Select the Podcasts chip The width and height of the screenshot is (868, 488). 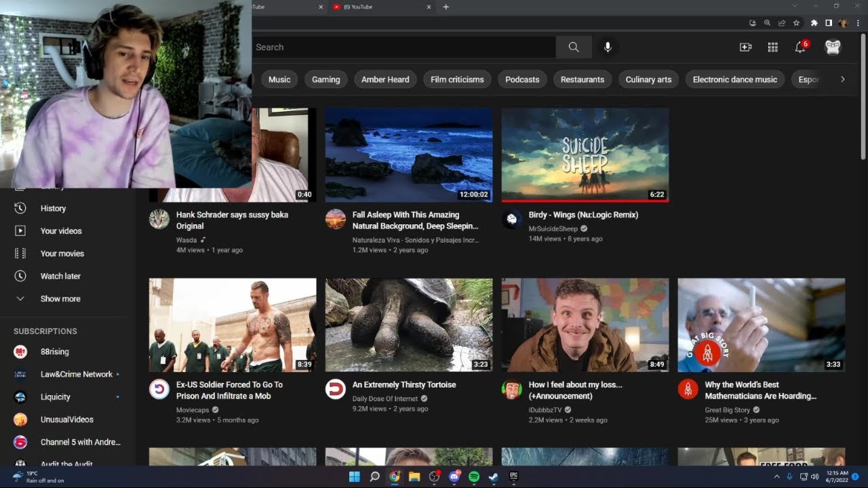522,79
